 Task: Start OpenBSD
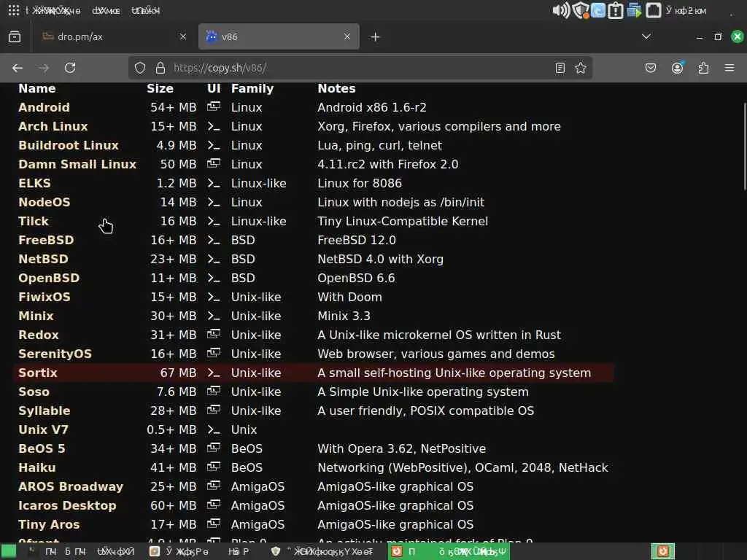(49, 278)
